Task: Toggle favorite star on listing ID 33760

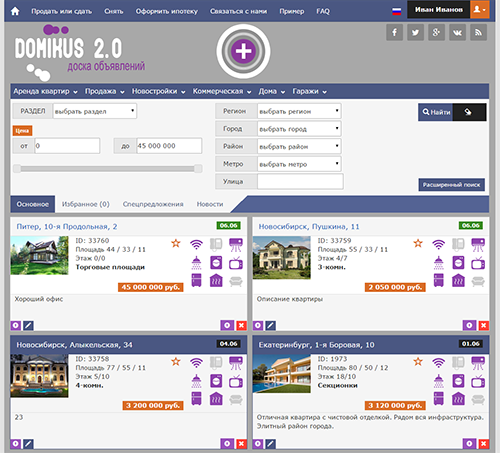Action: (x=176, y=243)
